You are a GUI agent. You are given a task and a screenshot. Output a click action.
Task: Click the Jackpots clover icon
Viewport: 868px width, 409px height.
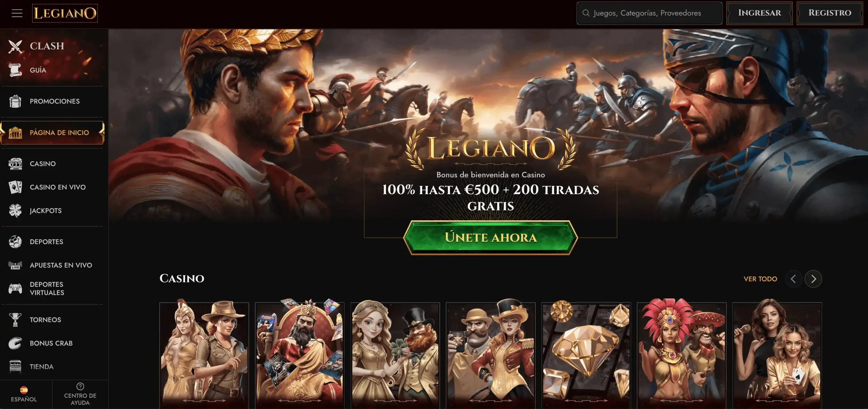point(15,210)
